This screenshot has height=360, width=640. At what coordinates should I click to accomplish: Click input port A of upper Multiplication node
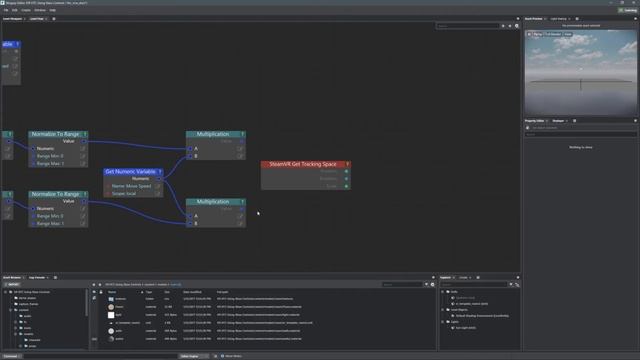[x=190, y=149]
